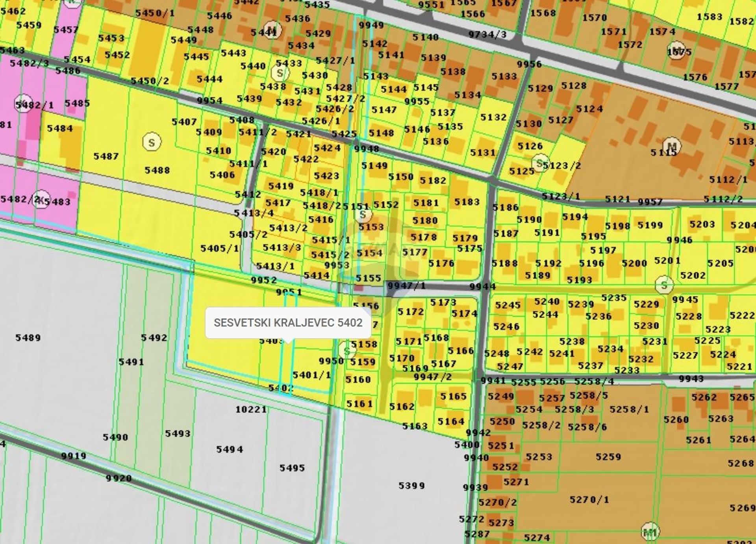This screenshot has height=544, width=756.
Task: Click parcel number 1583
Action: 710,17
